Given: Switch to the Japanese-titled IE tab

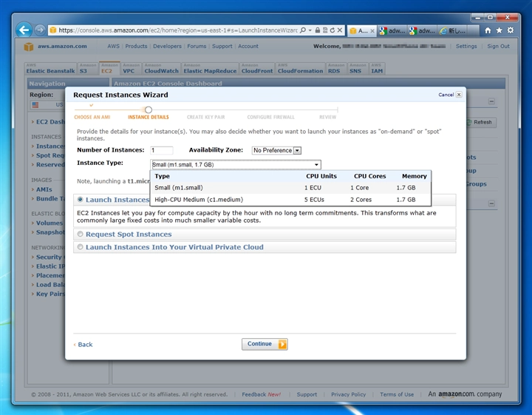Looking at the screenshot, I should point(453,31).
